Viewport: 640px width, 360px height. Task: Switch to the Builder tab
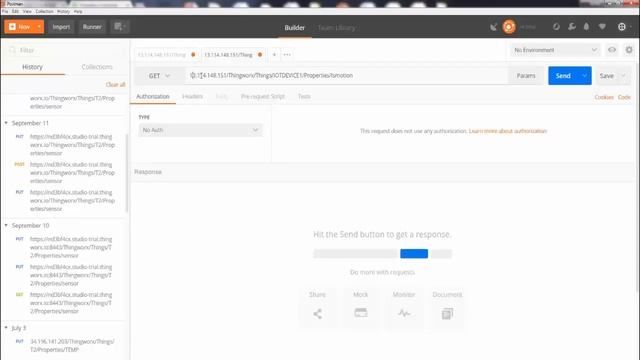tap(294, 28)
